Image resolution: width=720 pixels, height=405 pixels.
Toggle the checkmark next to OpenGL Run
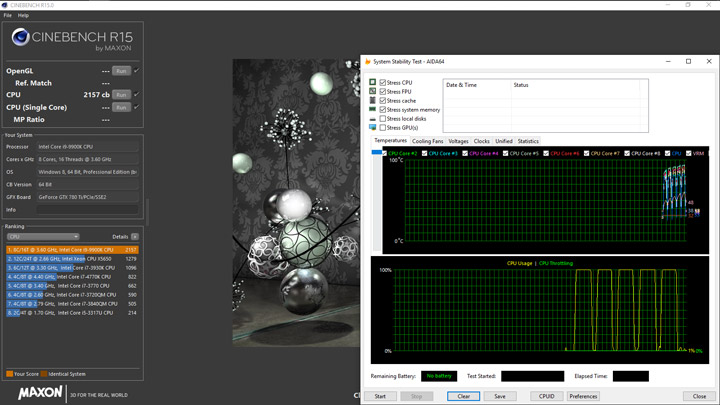tap(137, 71)
